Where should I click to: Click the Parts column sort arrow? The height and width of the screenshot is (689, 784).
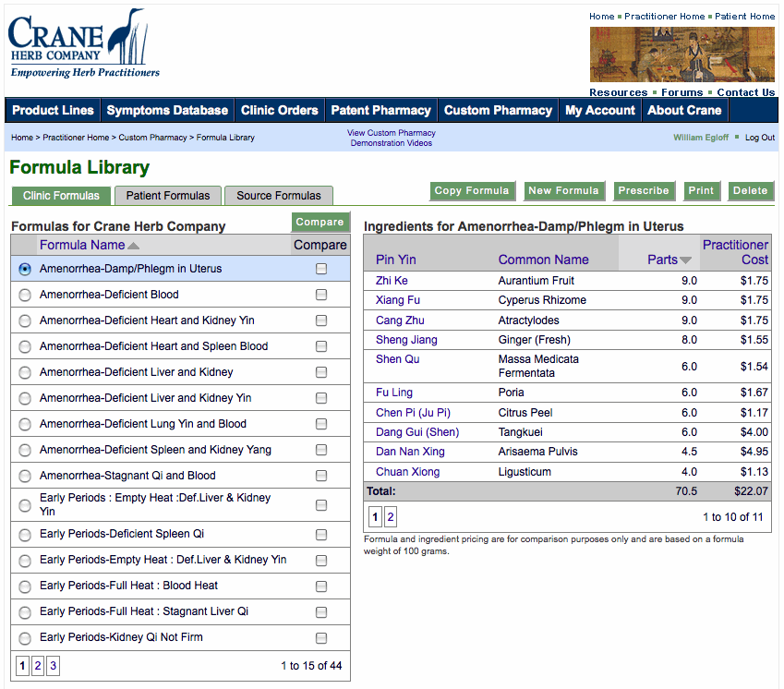pyautogui.click(x=685, y=260)
